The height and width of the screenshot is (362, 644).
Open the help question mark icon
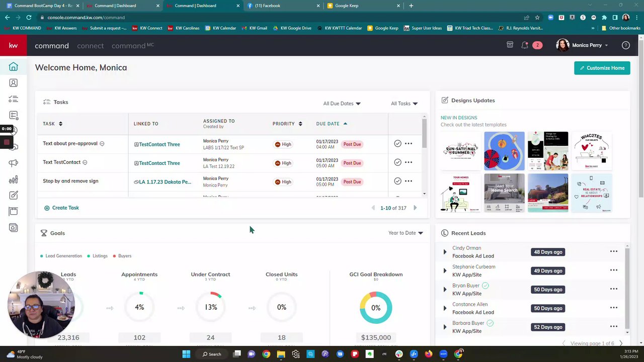(x=626, y=45)
